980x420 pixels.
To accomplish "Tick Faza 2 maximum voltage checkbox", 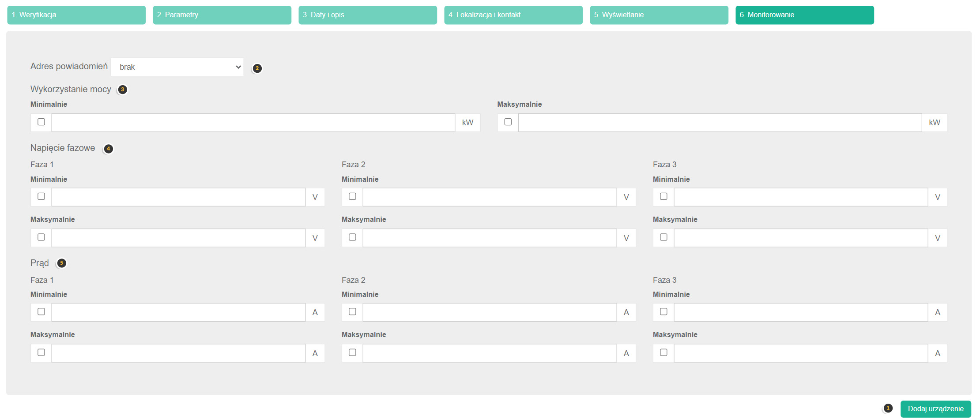I will point(352,237).
